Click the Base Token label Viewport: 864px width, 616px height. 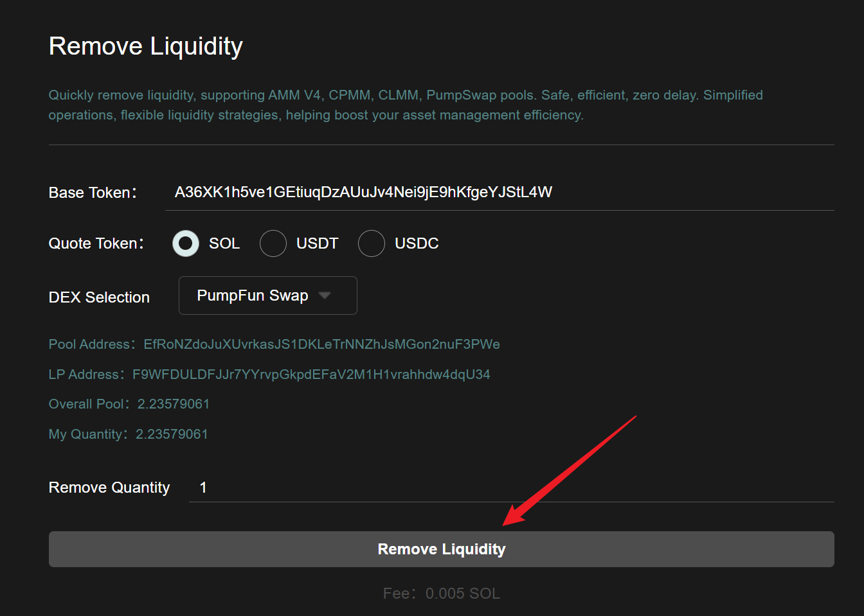click(x=93, y=193)
